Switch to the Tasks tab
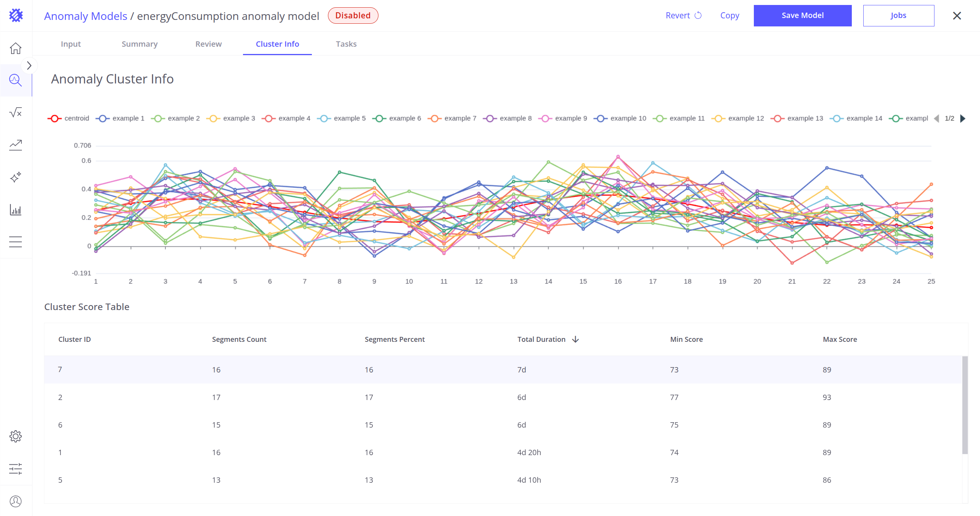Viewport: 980px width, 516px height. tap(346, 44)
